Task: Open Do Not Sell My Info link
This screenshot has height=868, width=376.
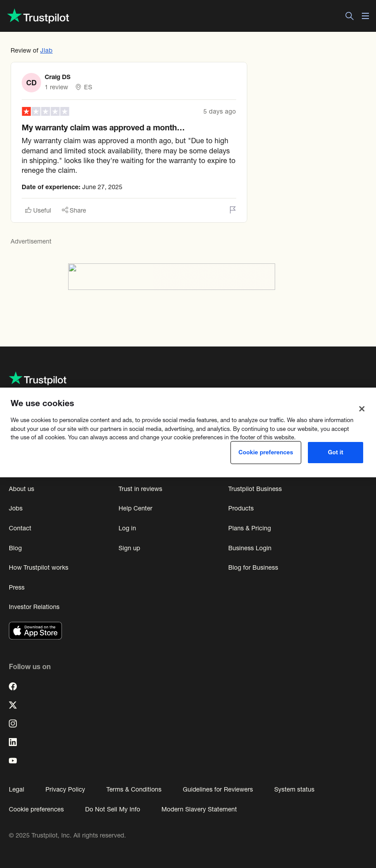Action: (113, 809)
